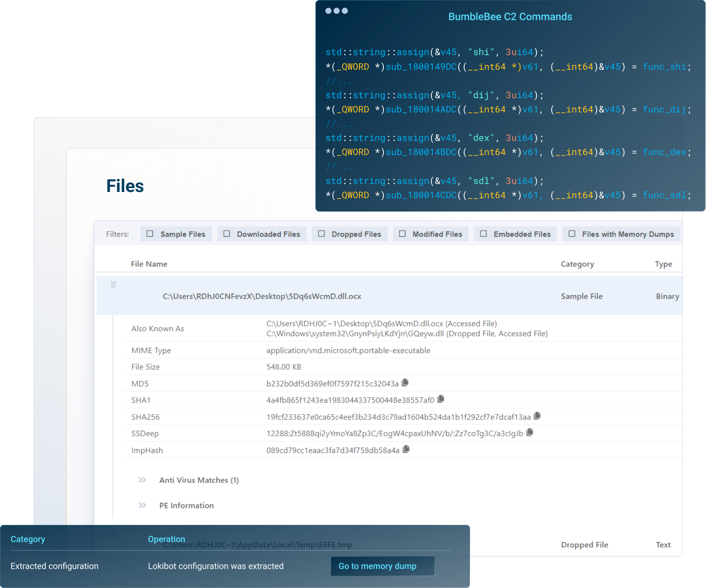Collapse the 5Dq6sWcmD.dll.ocx file row
This screenshot has width=706, height=588.
(113, 284)
